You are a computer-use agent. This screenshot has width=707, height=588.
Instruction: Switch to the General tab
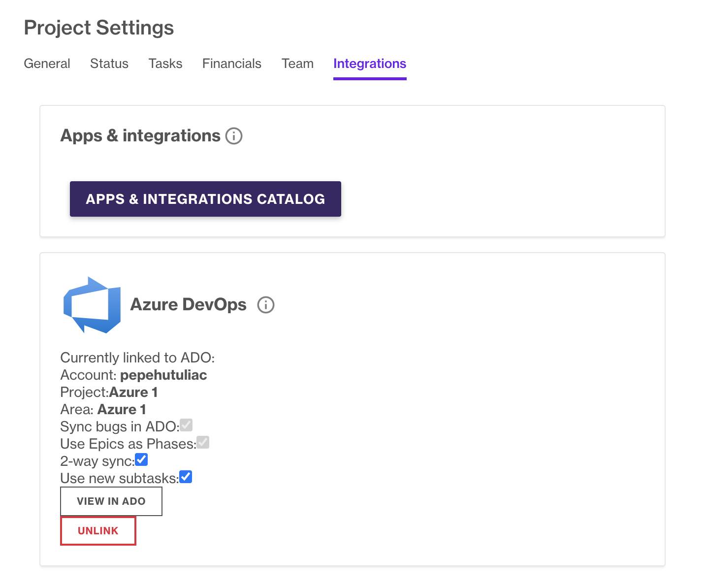(47, 64)
